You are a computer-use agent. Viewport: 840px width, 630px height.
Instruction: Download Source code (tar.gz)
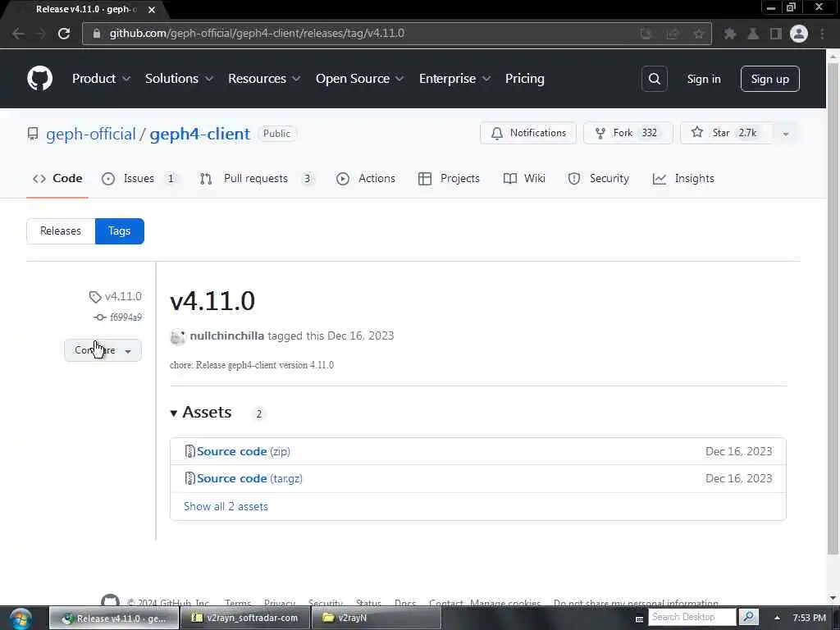[249, 478]
